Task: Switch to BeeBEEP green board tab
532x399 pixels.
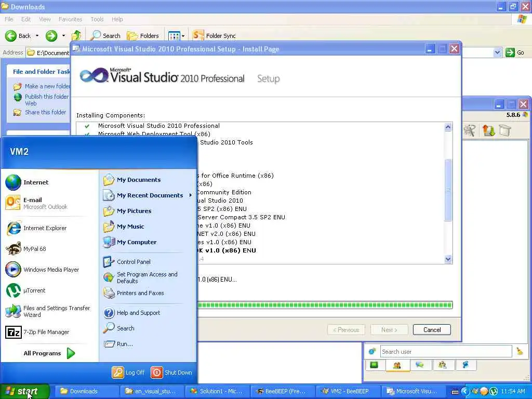Action: pyautogui.click(x=374, y=365)
